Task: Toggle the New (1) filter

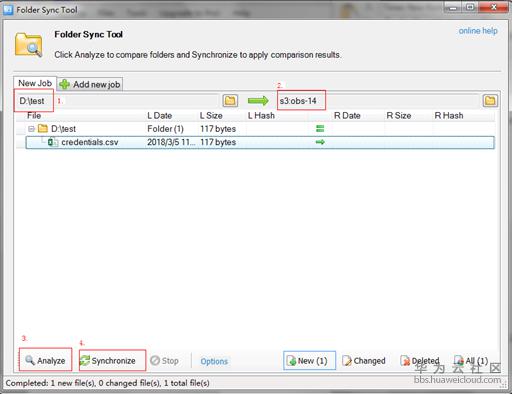Action: pyautogui.click(x=309, y=360)
